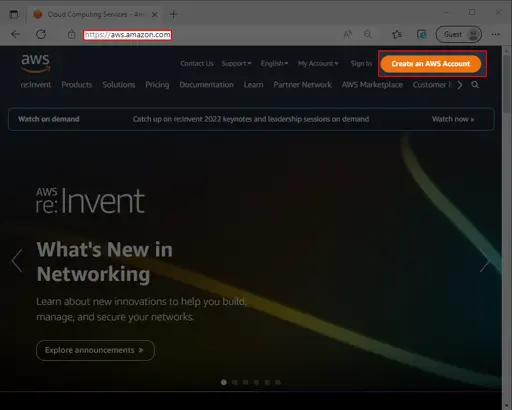The image size is (512, 410).
Task: Click the What's New in Networking headline
Action: (104, 262)
